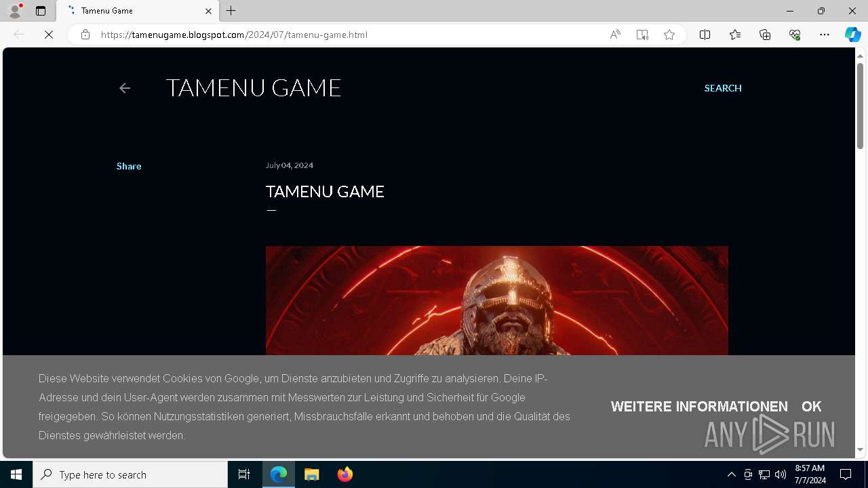Screen dimensions: 868x488
Task: Click the TAMENU GAME post title
Action: tap(325, 192)
